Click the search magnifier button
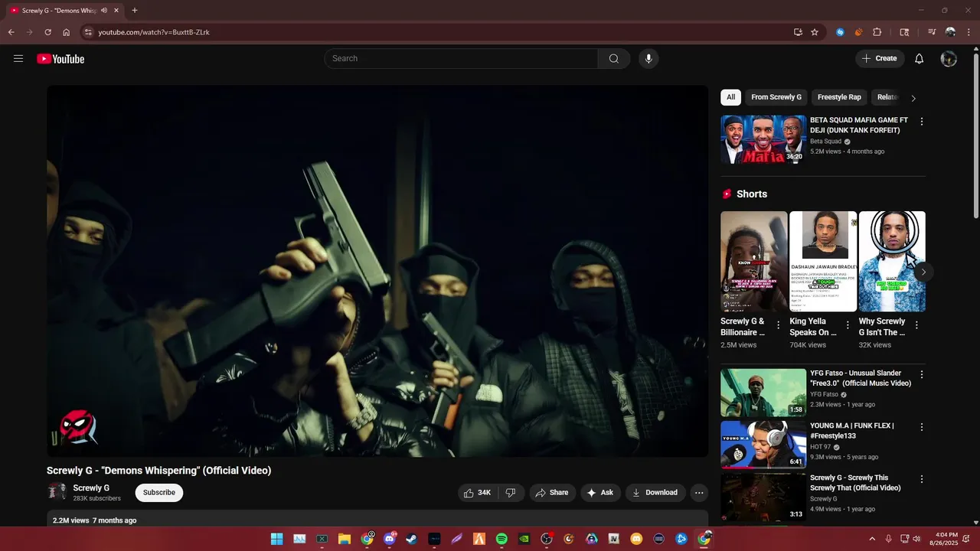The image size is (980, 551). (x=614, y=59)
